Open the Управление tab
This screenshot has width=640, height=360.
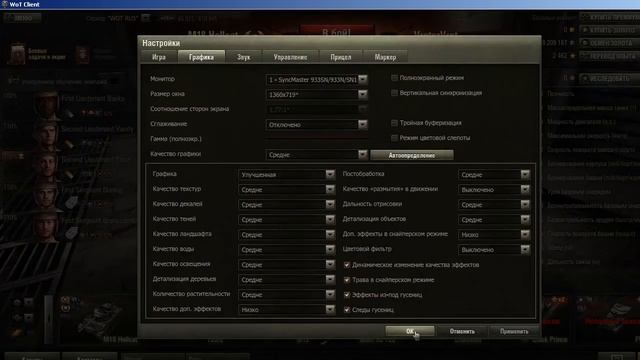(x=290, y=57)
